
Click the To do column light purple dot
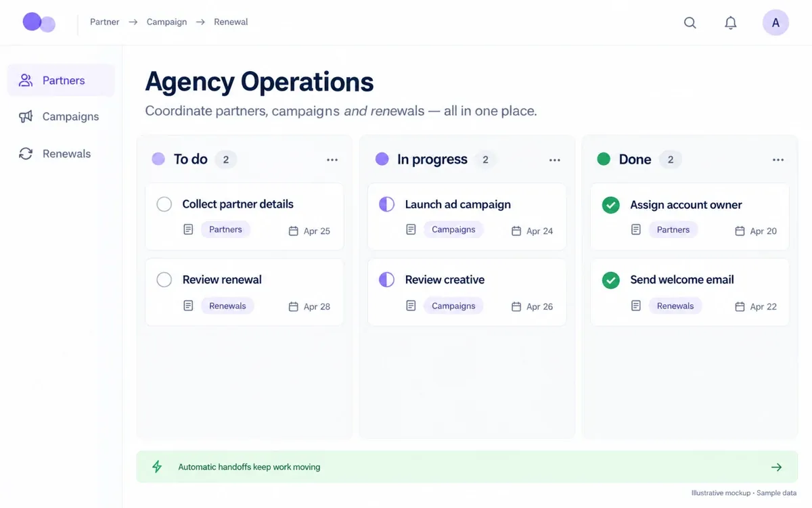pos(158,159)
